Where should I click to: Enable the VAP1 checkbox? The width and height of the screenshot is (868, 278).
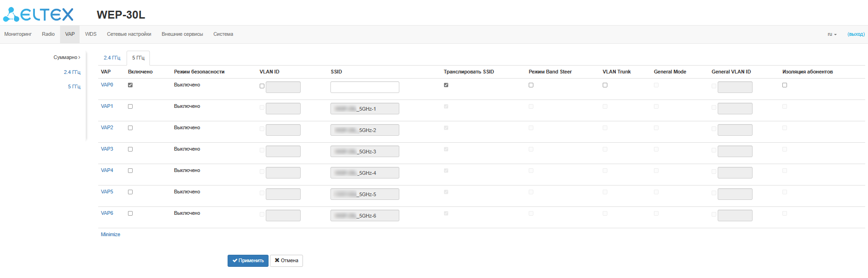130,106
